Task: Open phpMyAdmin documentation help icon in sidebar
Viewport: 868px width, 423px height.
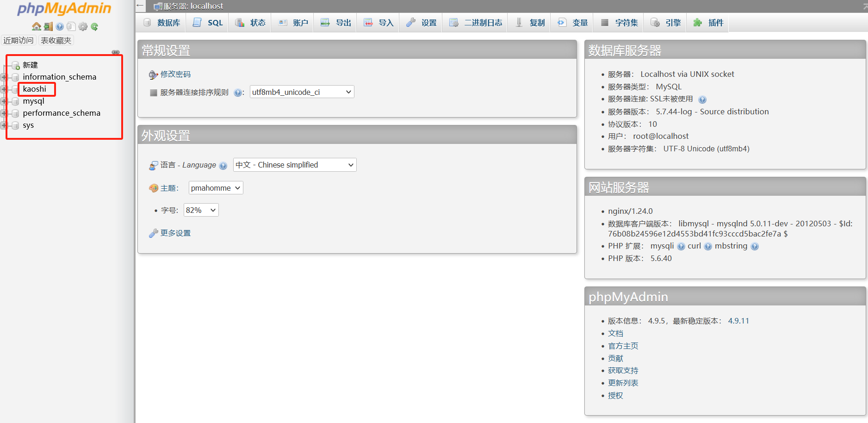Action: tap(60, 26)
